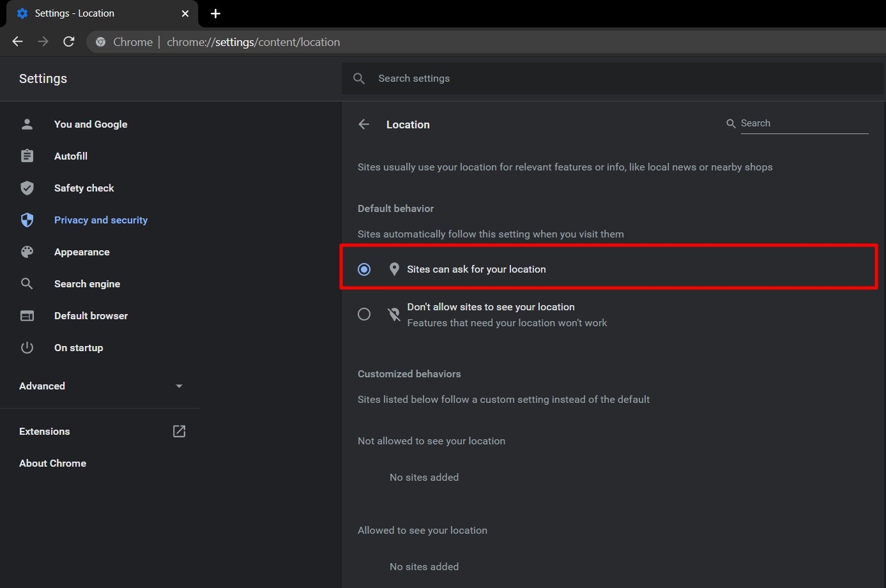Select Privacy and security in the sidebar
This screenshot has width=886, height=588.
100,220
